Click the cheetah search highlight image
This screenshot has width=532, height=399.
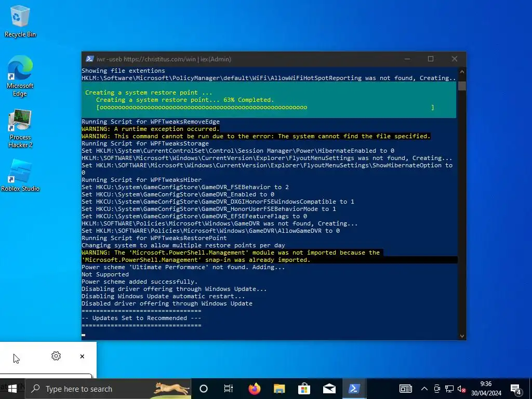(x=171, y=389)
